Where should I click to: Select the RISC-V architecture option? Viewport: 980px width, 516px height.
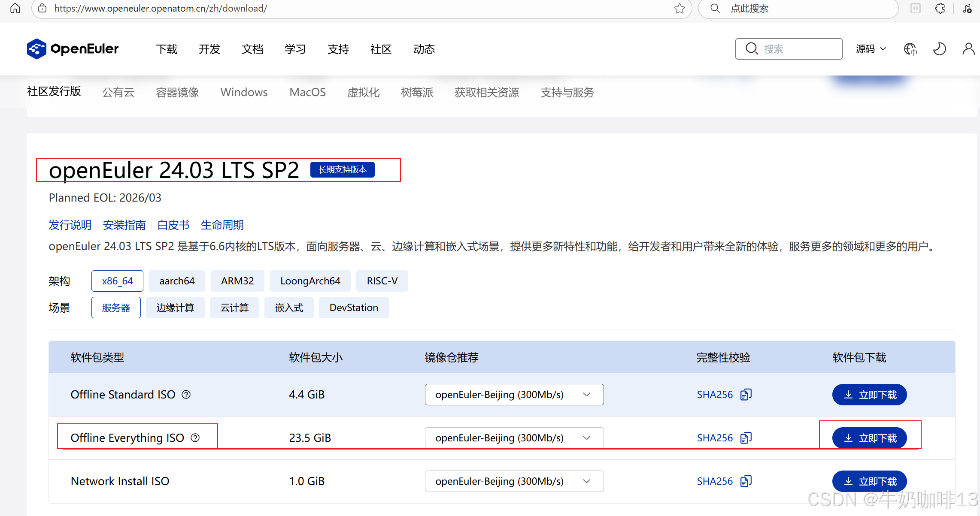coord(382,281)
